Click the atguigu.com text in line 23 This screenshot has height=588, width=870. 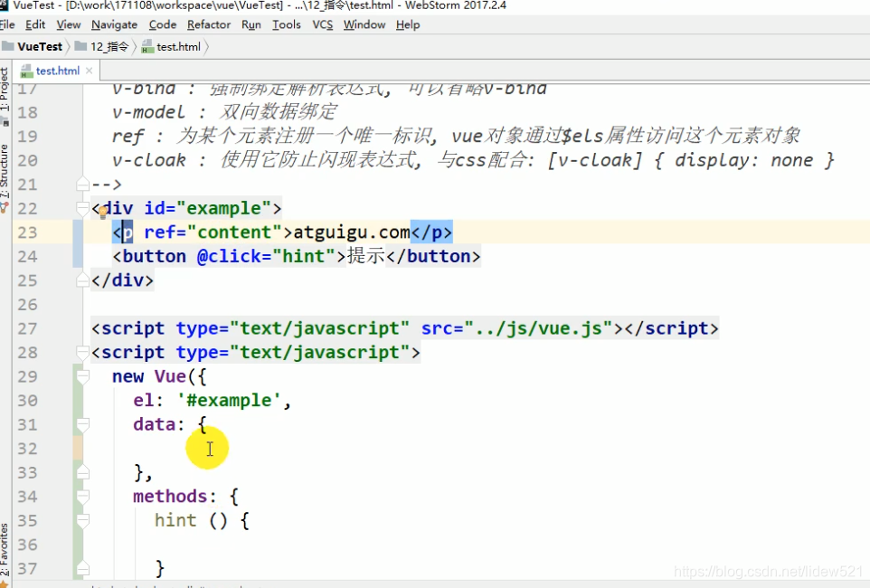[x=352, y=232]
